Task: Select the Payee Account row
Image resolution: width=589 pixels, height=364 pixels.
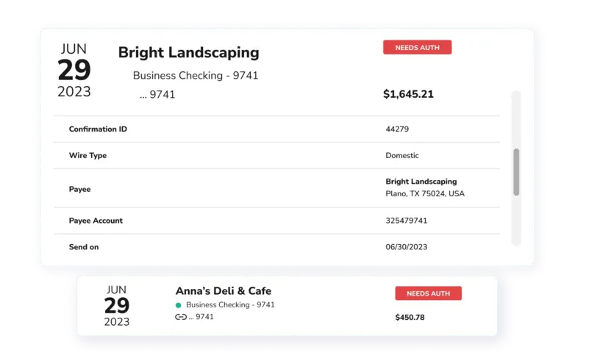Action: point(276,221)
